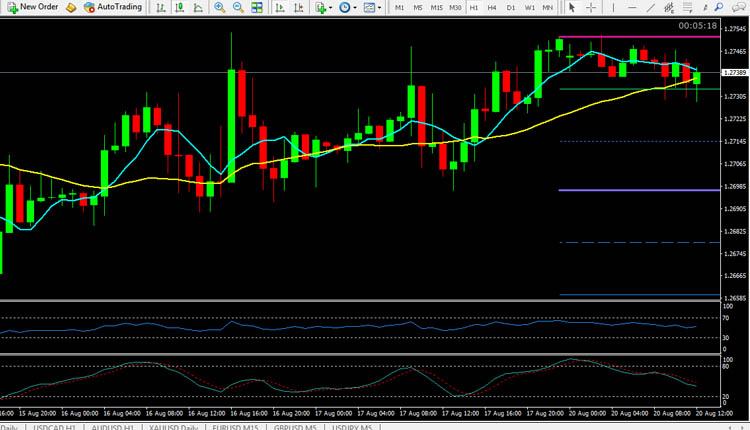This screenshot has height=430, width=750.
Task: Click the 1.26585 price axis value
Action: click(735, 298)
